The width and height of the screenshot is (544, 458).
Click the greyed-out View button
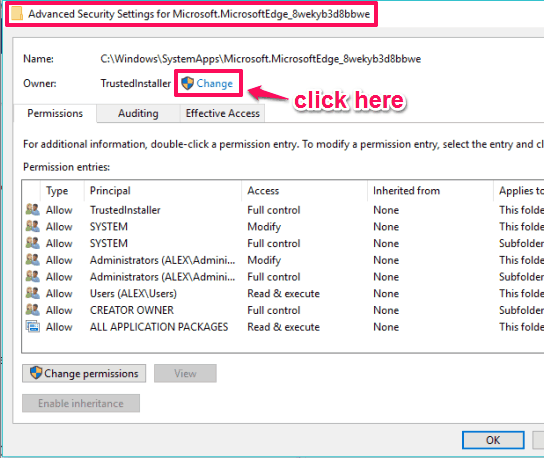(185, 373)
